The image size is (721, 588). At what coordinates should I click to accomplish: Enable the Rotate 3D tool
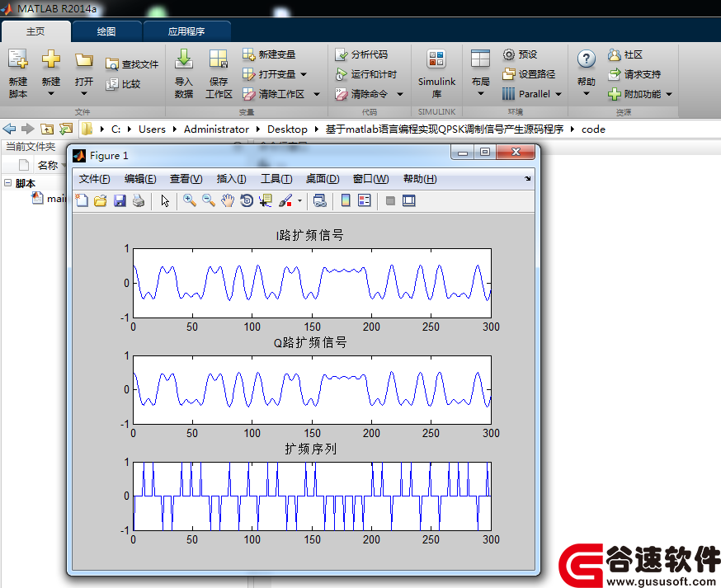(x=247, y=200)
